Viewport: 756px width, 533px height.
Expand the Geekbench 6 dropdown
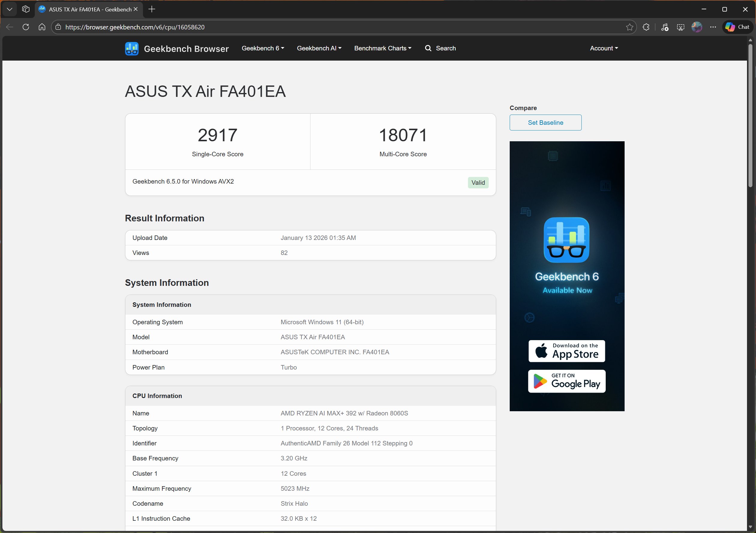[x=262, y=48]
